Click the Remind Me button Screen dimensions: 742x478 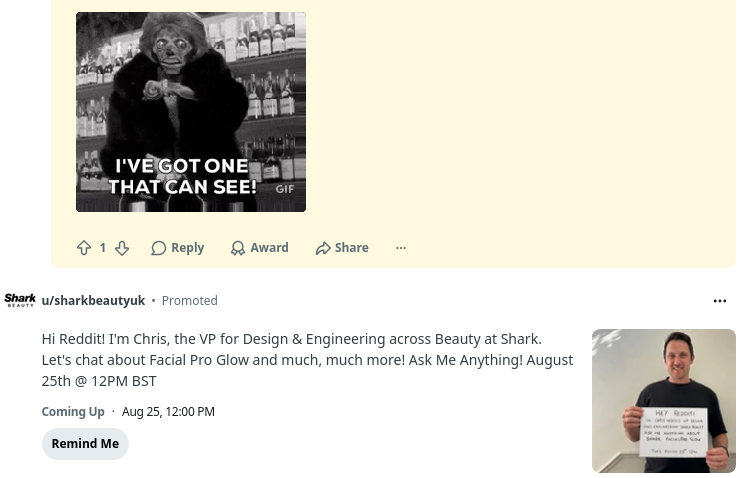click(85, 444)
